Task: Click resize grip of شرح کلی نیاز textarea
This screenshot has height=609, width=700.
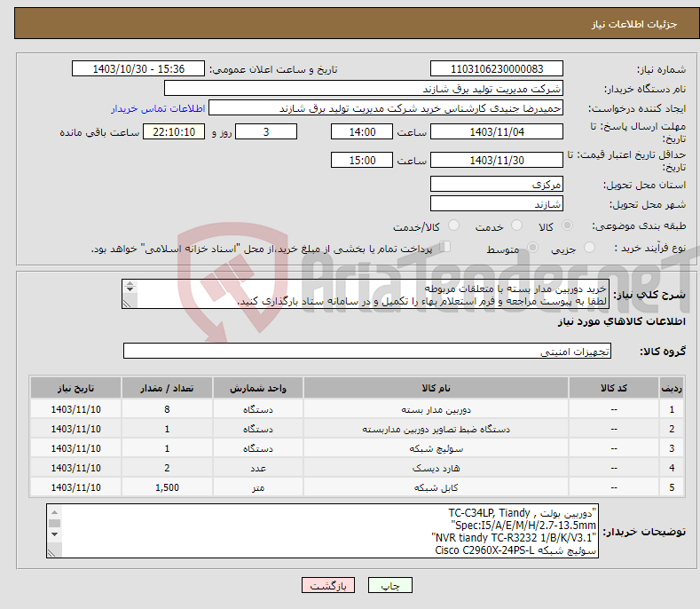Action: [x=127, y=304]
